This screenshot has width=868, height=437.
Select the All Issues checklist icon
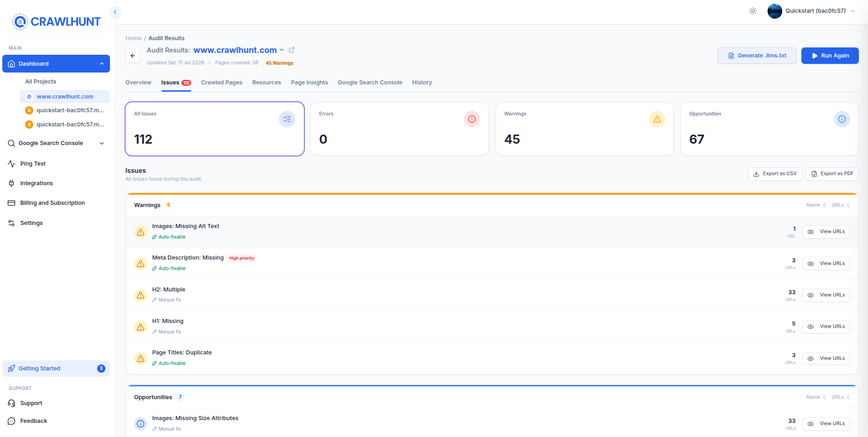click(287, 119)
